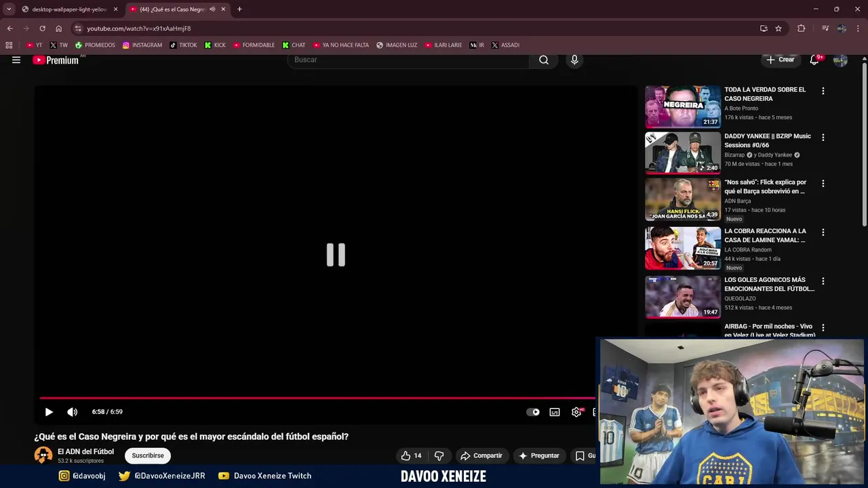Open the A Bote Pronto channel name

(741, 108)
